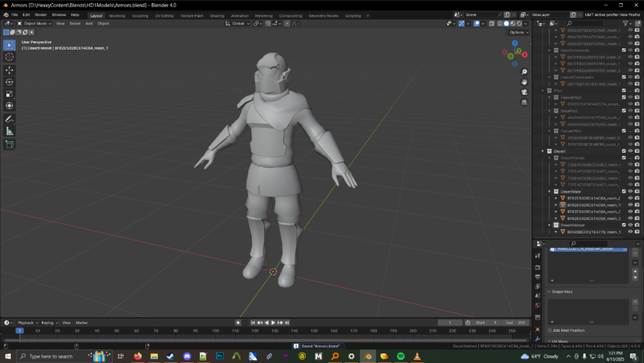This screenshot has width=644, height=363.
Task: Toggle camera view with the viewport camera icon
Action: pos(525,92)
